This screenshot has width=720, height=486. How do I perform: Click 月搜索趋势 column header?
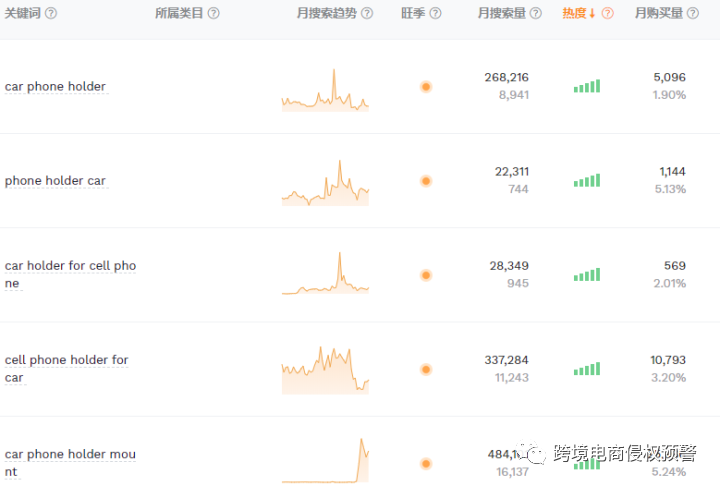click(x=326, y=13)
